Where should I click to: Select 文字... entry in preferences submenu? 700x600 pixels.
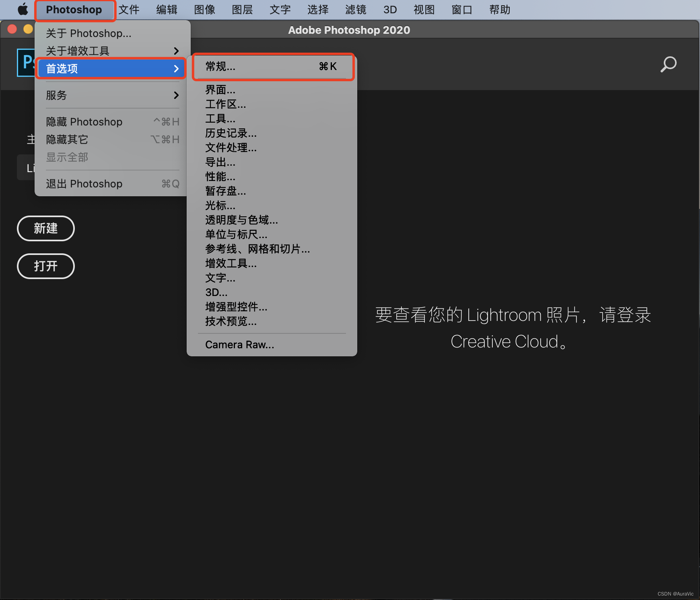point(272,278)
